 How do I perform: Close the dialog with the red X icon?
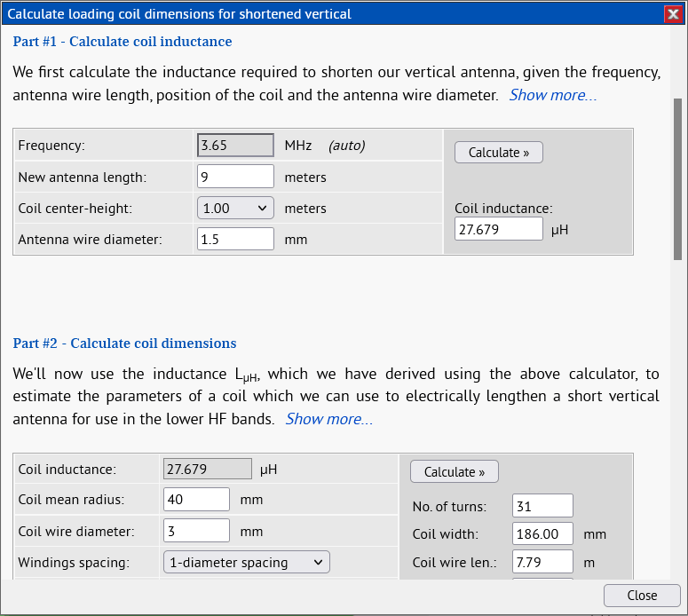tap(672, 13)
